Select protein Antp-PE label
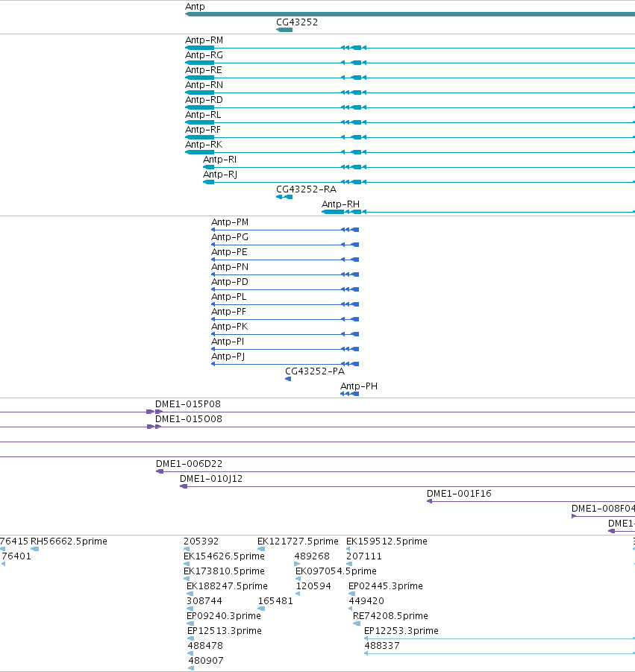Image resolution: width=635 pixels, height=672 pixels. 229,252
